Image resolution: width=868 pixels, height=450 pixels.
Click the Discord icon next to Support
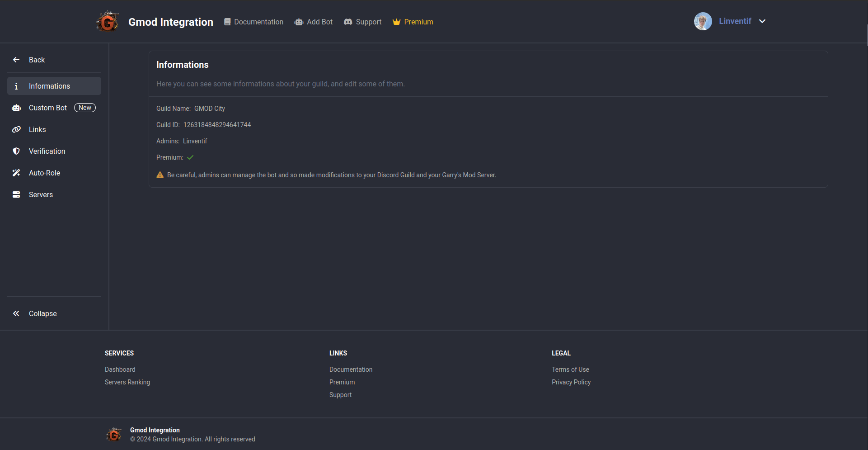348,22
